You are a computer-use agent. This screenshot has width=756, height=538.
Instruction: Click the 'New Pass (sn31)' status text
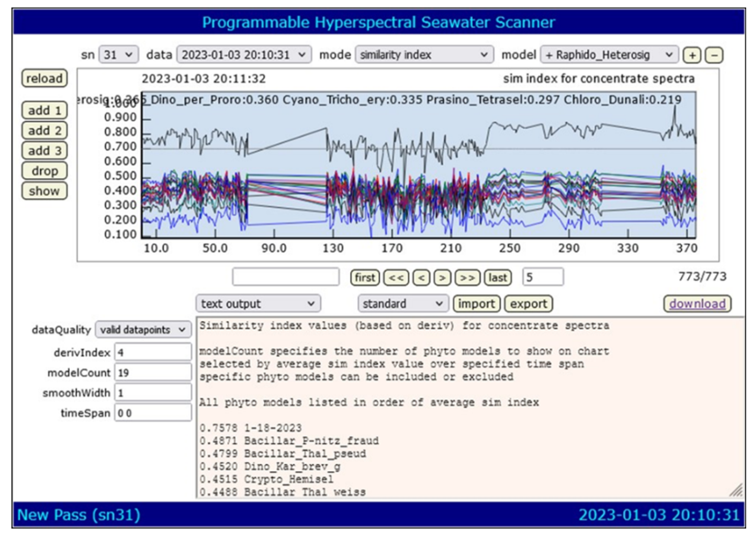(79, 515)
